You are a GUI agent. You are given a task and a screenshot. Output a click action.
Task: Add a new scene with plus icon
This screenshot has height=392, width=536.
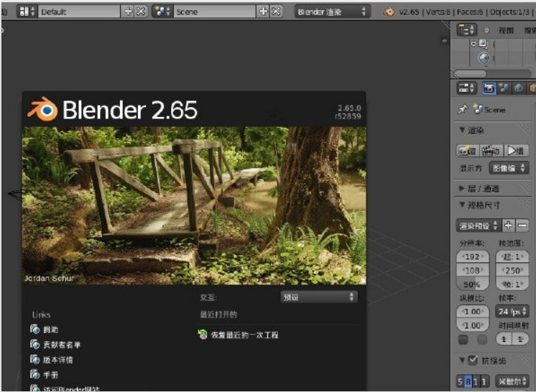[x=263, y=11]
